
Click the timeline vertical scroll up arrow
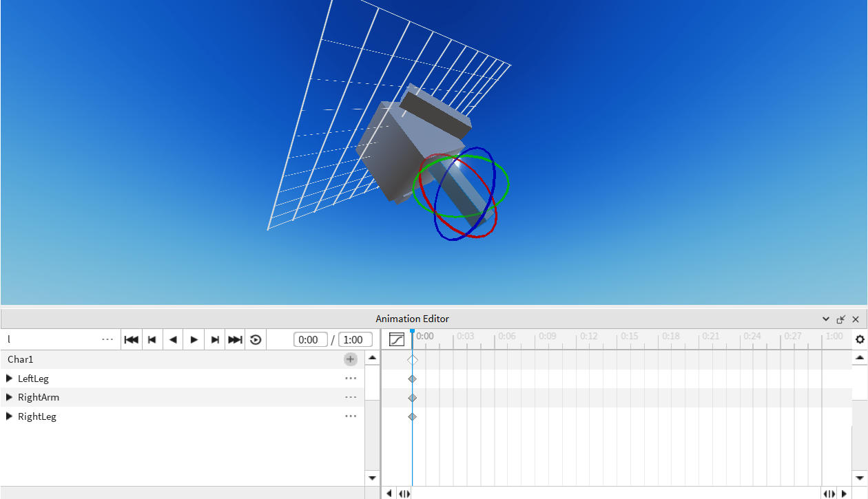tap(860, 358)
